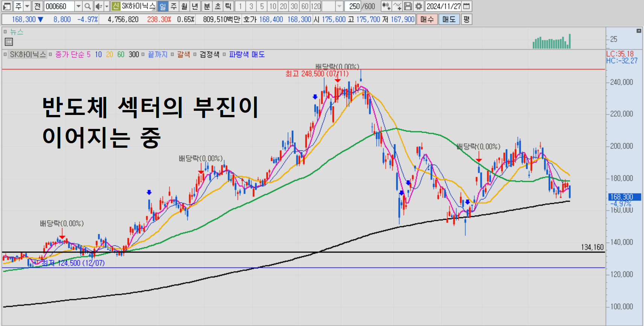The width and height of the screenshot is (644, 326).
Task: Open the 주 market type dropdown arrow
Action: 27,6
